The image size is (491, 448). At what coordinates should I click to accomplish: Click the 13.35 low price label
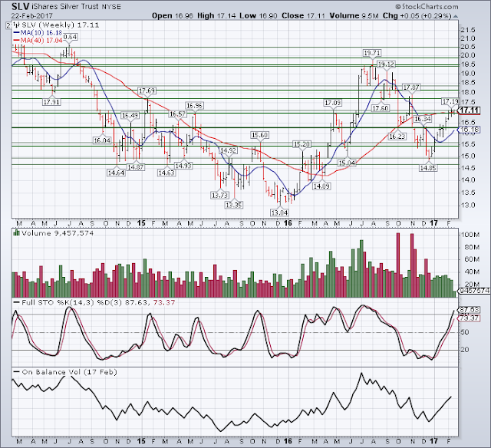pyautogui.click(x=233, y=205)
